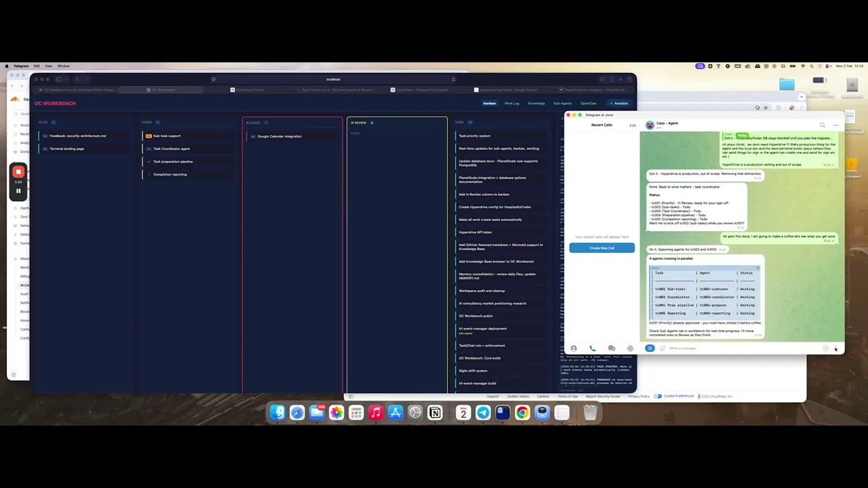Open the Google Calendar integration card
The width and height of the screenshot is (868, 488).
coord(293,136)
